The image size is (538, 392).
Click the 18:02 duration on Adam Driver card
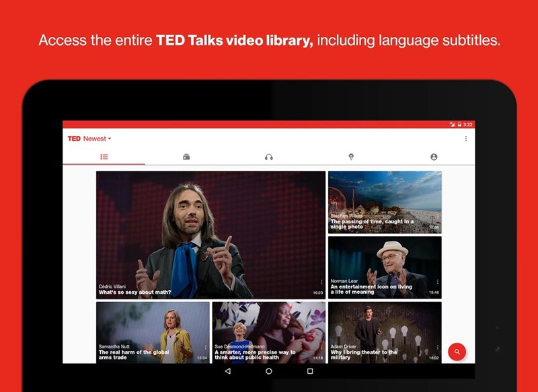434,358
